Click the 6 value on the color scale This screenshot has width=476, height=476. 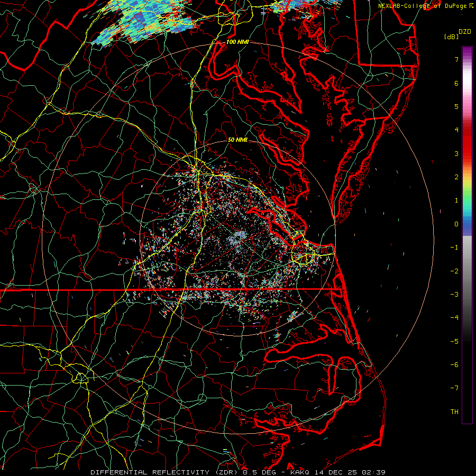point(456,84)
